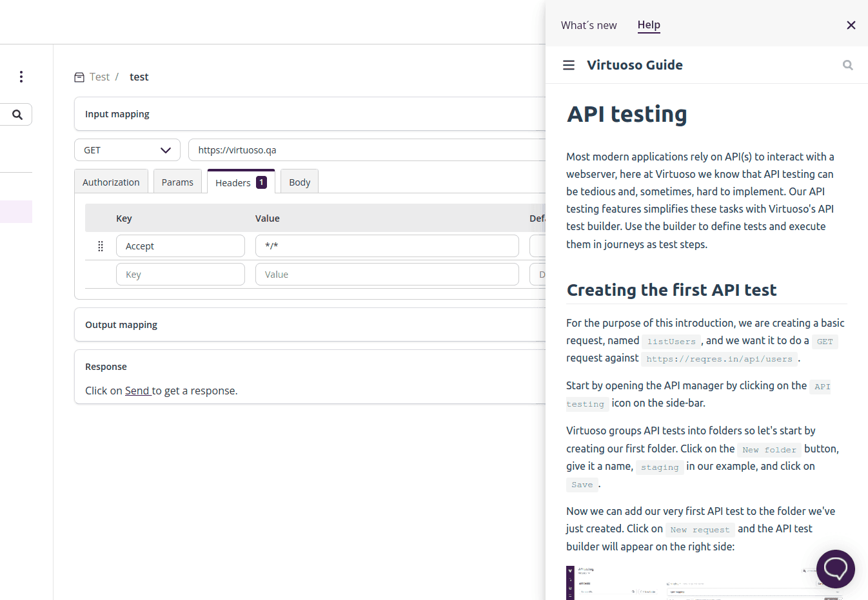Open the Virtuoso Guide hamburger menu

click(x=568, y=65)
